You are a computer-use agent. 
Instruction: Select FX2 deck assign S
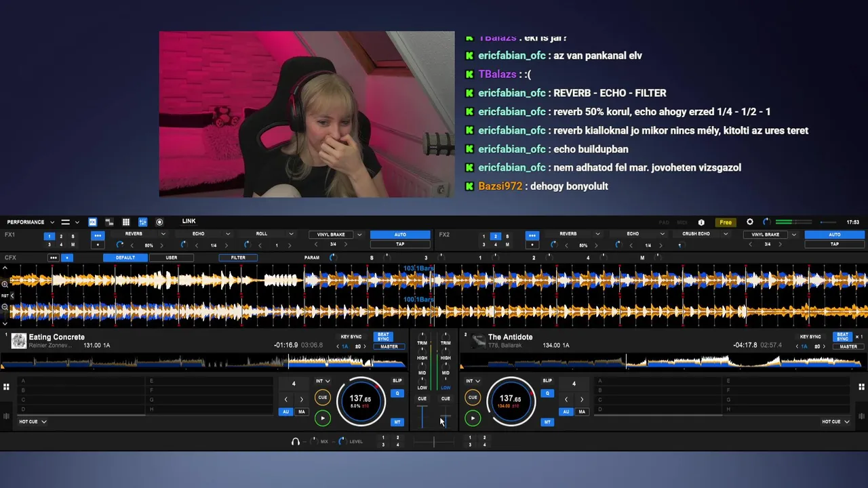point(507,237)
